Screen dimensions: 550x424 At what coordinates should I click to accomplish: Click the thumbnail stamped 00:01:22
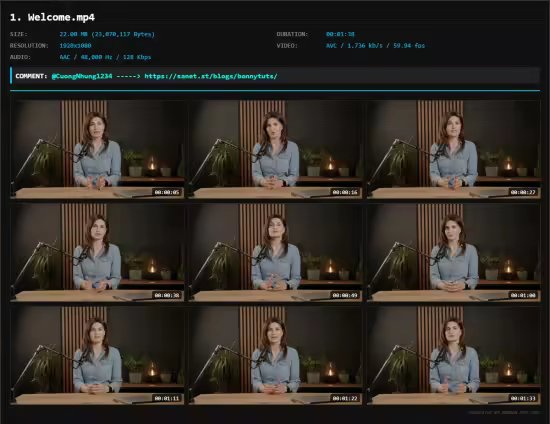(x=275, y=355)
